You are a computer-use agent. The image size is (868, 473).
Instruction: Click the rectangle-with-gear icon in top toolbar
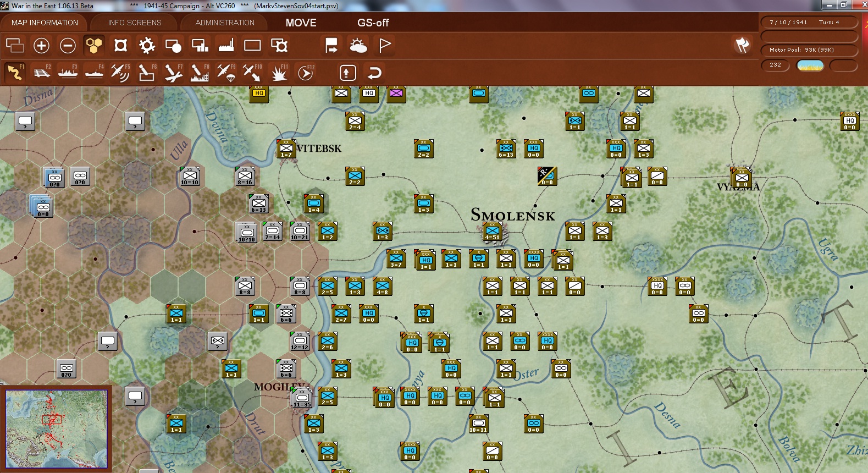click(x=279, y=46)
